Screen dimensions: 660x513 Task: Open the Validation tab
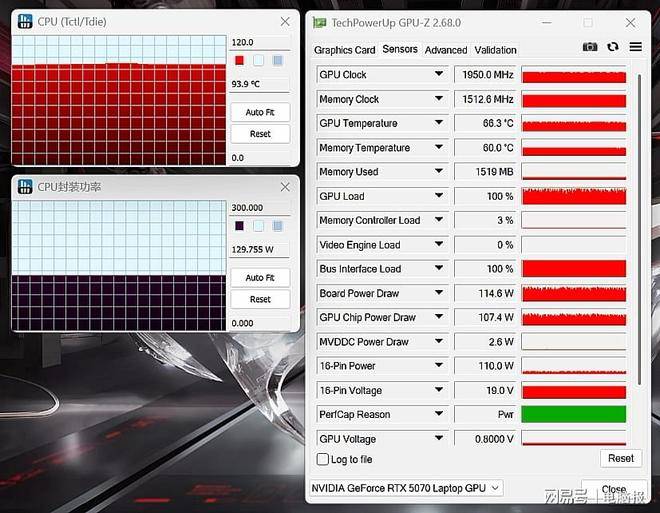(x=496, y=50)
